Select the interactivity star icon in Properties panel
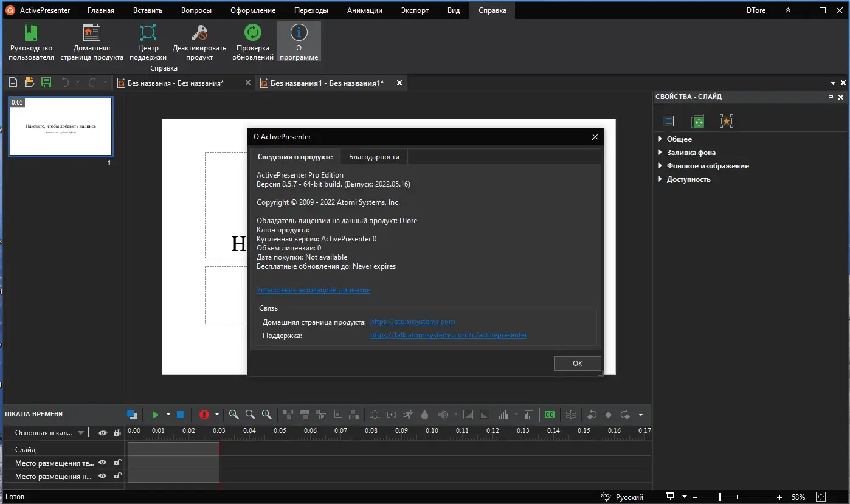Image resolution: width=850 pixels, height=504 pixels. tap(726, 121)
